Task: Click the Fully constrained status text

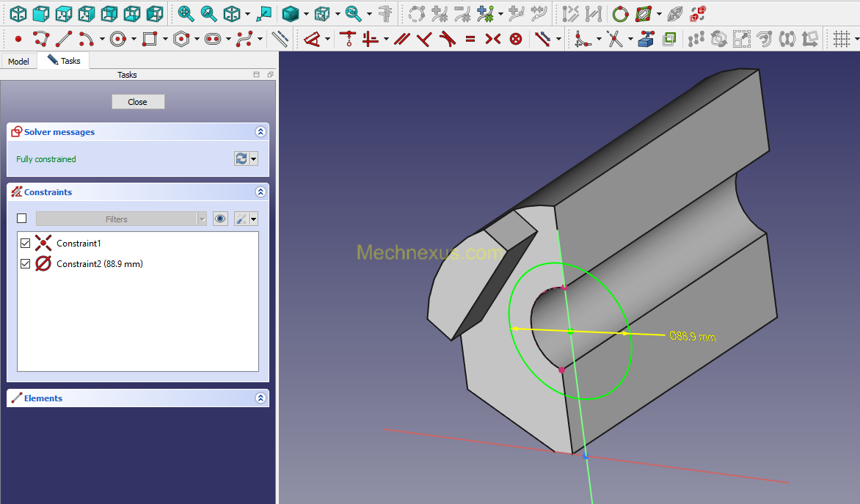Action: coord(46,159)
